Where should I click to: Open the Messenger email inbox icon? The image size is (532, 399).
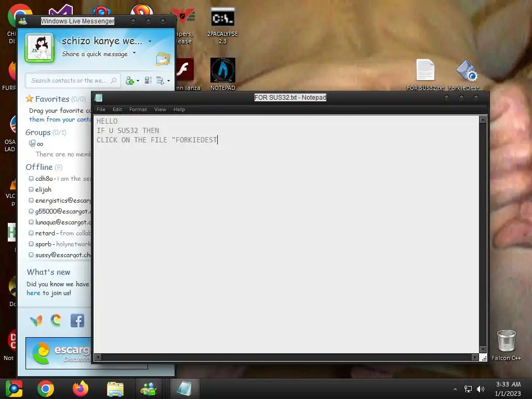(163, 59)
